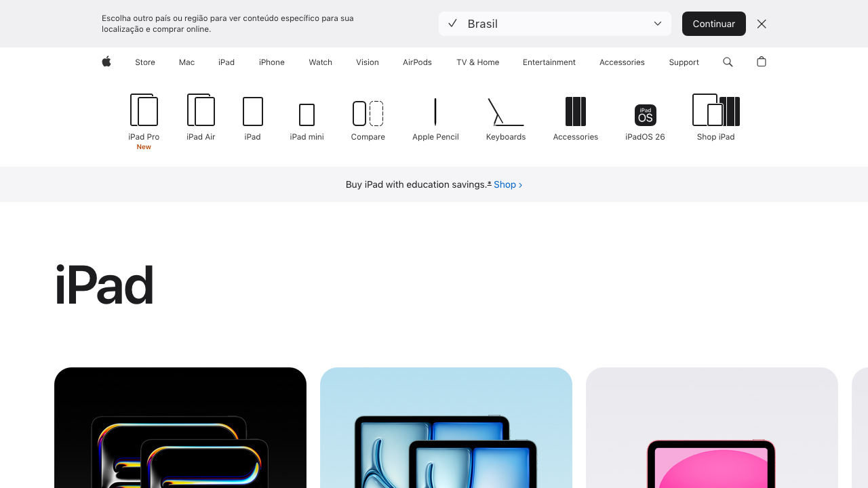Open the Compare models icon
The height and width of the screenshot is (488, 868).
(368, 113)
